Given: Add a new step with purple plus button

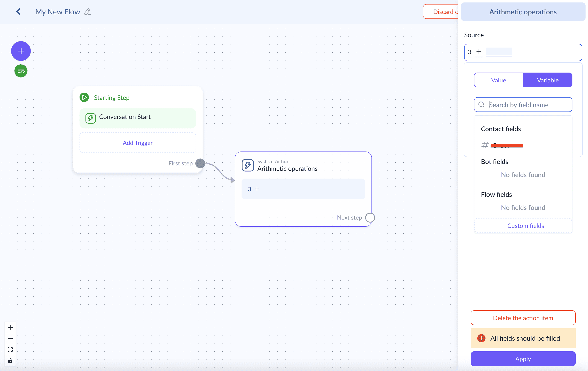Looking at the screenshot, I should pyautogui.click(x=21, y=51).
